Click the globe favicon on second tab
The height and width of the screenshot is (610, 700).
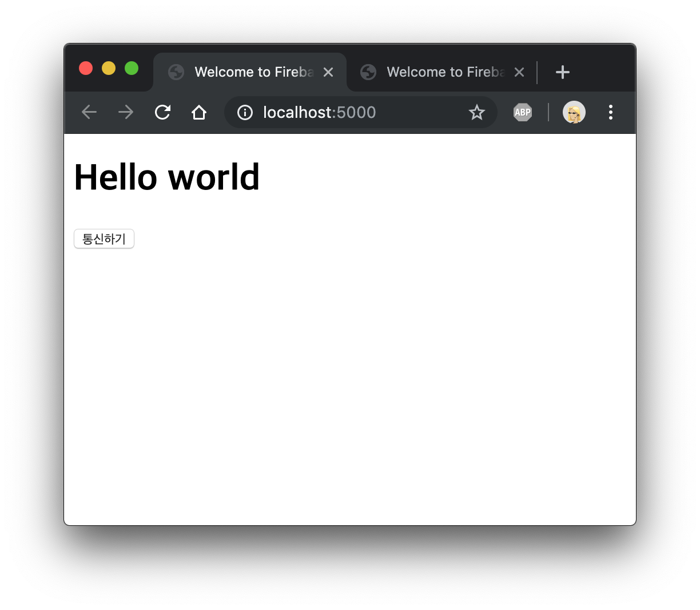368,72
